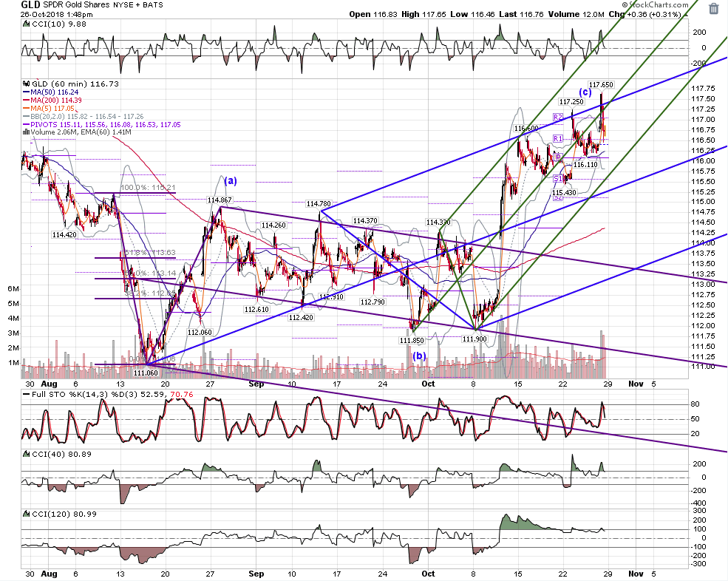Click the "MA(5) 117.05" legend entry
Screen dimensions: 728x581
pos(52,108)
